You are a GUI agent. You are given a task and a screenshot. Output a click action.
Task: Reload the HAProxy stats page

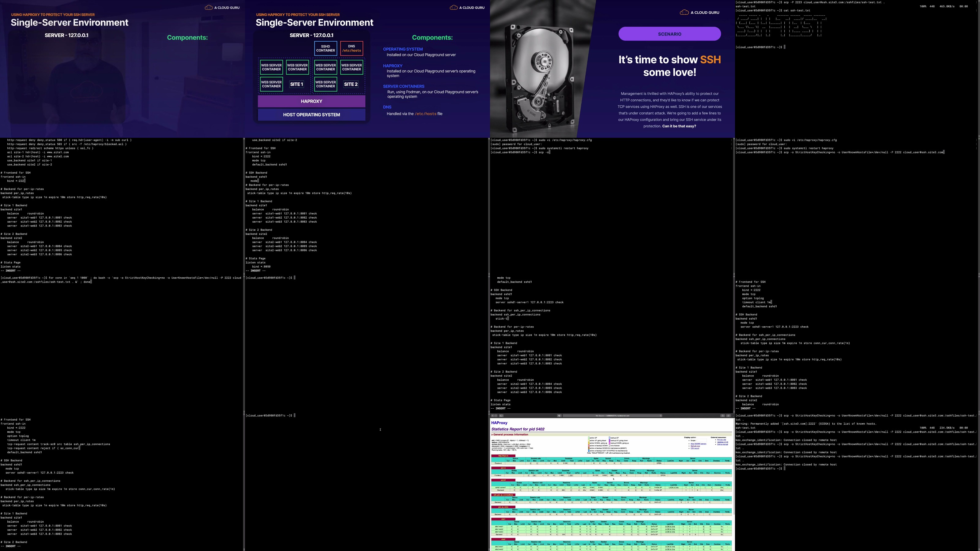661,416
